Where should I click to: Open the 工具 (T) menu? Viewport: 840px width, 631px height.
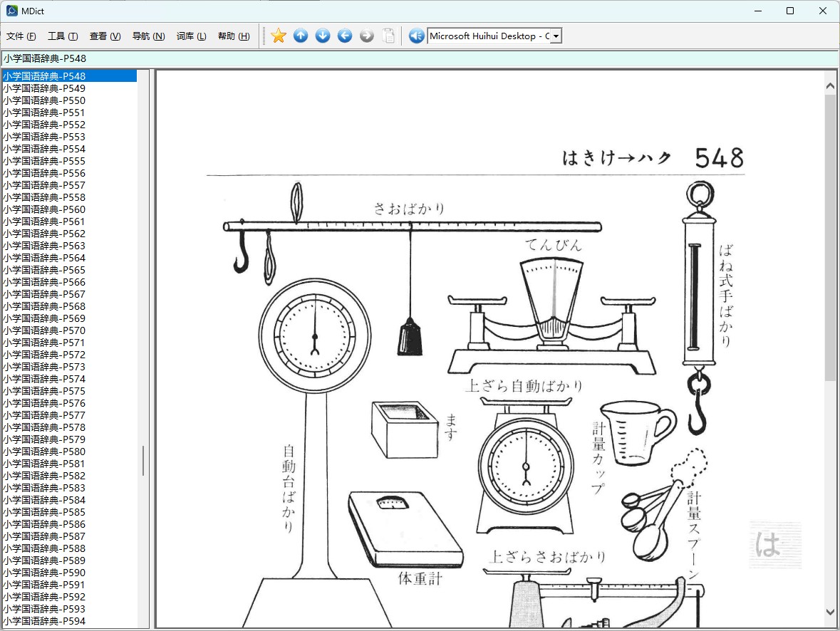pyautogui.click(x=63, y=36)
